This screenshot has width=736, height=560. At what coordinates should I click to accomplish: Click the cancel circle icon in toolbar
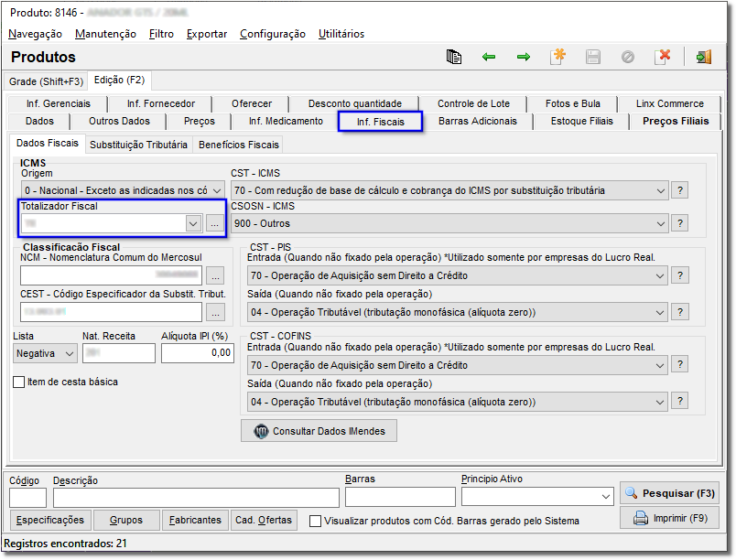click(x=628, y=57)
